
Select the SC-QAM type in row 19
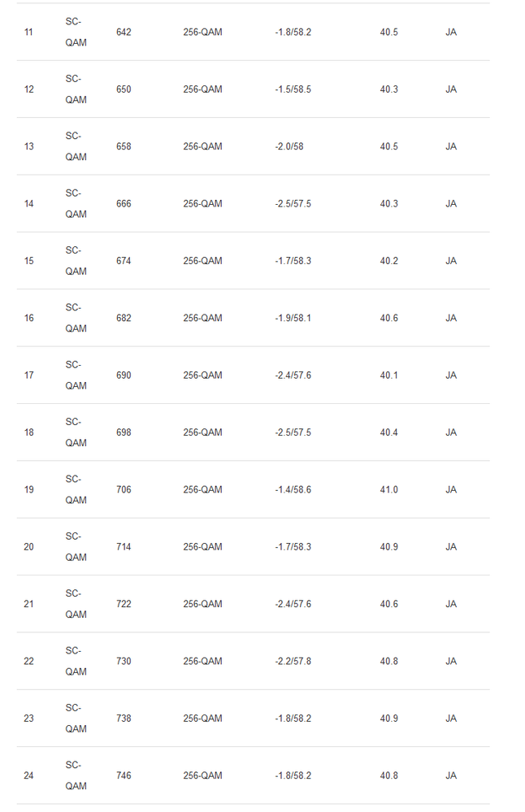(x=76, y=489)
